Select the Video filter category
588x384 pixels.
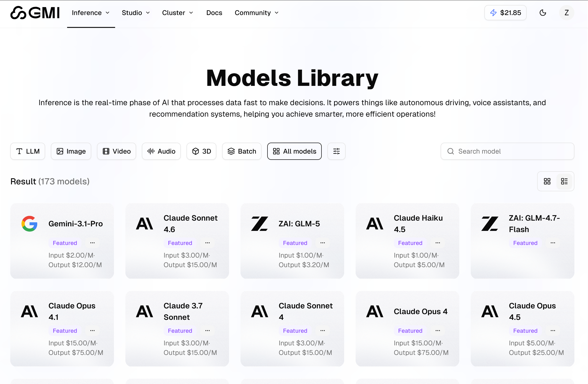coord(116,151)
